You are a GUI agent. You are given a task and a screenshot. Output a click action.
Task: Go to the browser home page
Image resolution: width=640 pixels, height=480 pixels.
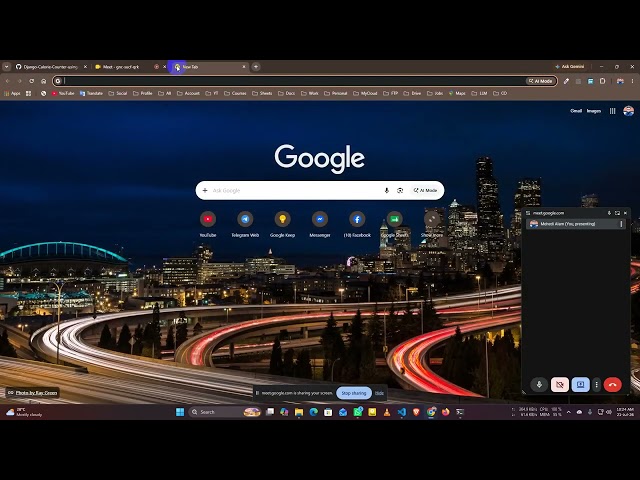click(43, 81)
